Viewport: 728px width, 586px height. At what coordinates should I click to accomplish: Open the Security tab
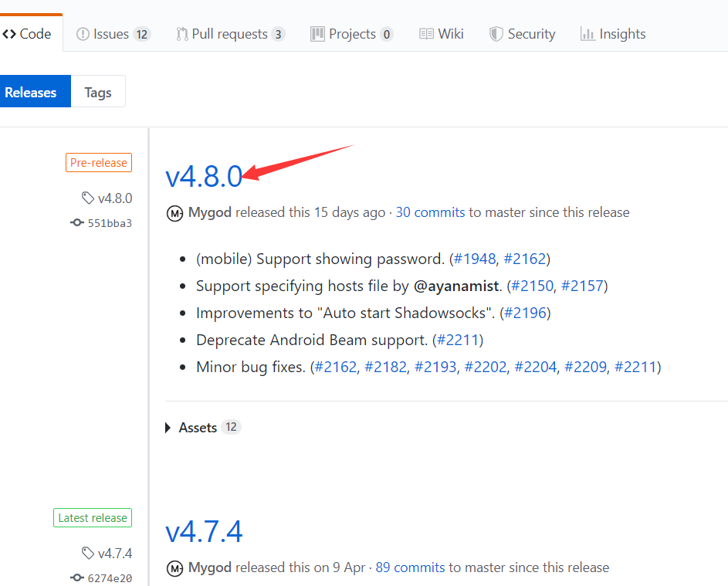point(523,34)
